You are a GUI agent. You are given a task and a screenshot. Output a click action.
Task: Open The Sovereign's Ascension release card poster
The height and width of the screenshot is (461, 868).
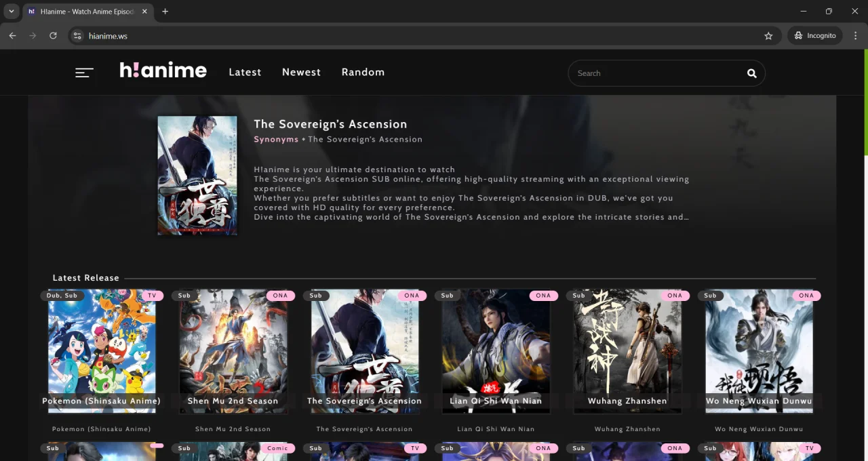coord(365,351)
